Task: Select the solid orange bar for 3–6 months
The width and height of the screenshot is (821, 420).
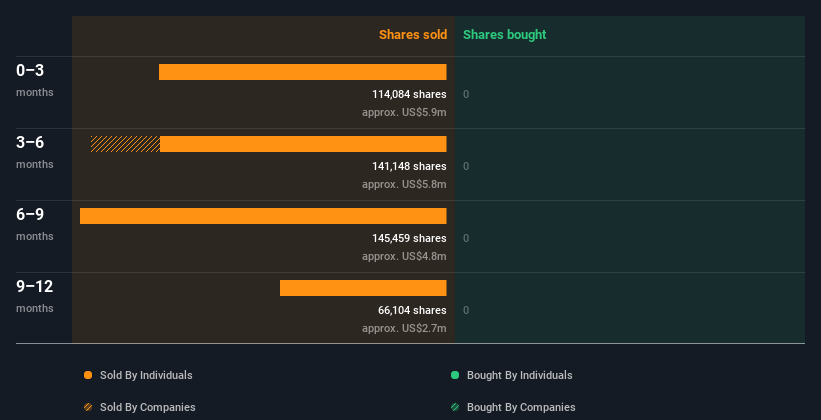Action: click(x=303, y=144)
